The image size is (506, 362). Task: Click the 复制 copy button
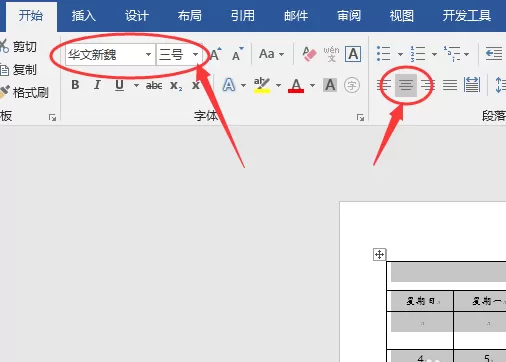point(18,70)
